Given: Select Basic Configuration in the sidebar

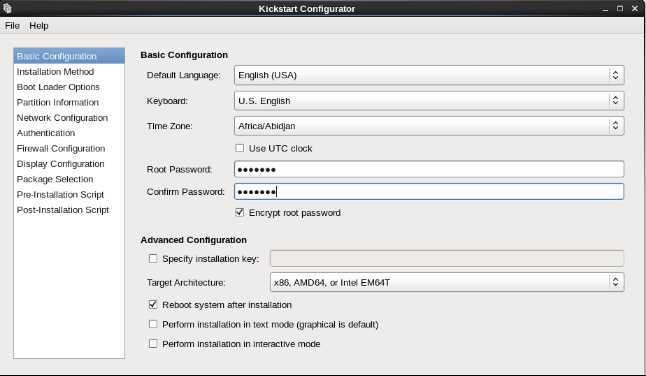Looking at the screenshot, I should tap(69, 56).
